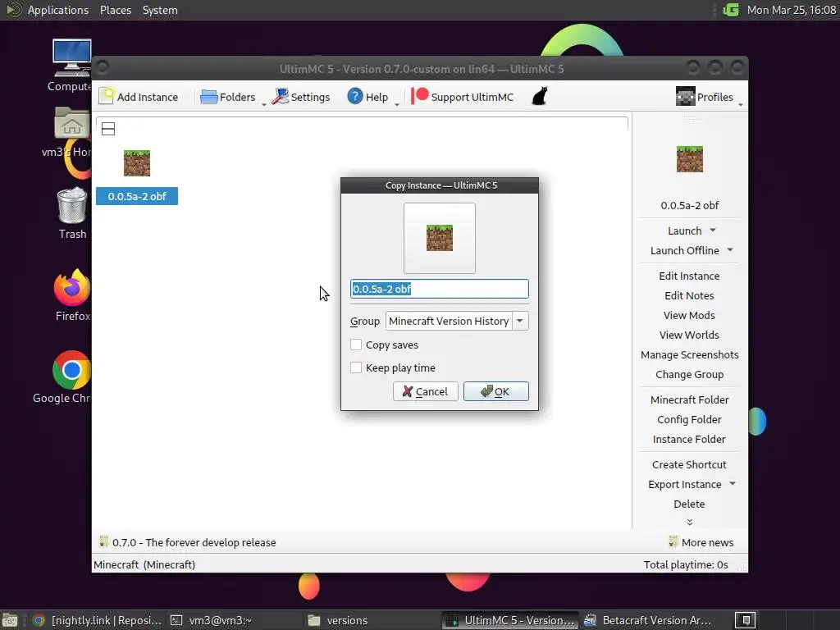Viewport: 840px width, 630px height.
Task: Enable the Copy saves checkbox
Action: tap(356, 345)
